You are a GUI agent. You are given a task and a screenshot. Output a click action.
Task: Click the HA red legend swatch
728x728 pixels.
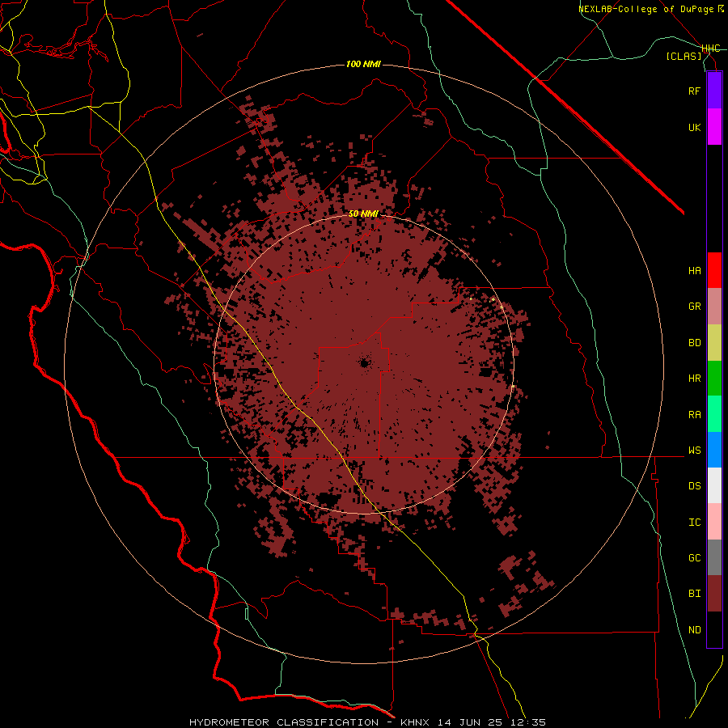714,270
